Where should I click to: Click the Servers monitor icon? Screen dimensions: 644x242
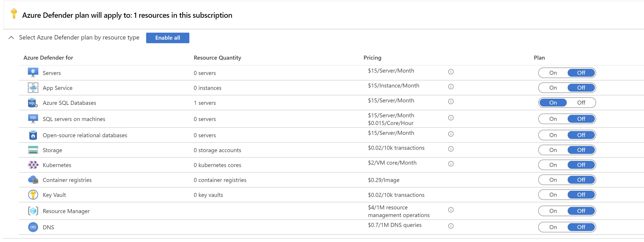point(33,73)
